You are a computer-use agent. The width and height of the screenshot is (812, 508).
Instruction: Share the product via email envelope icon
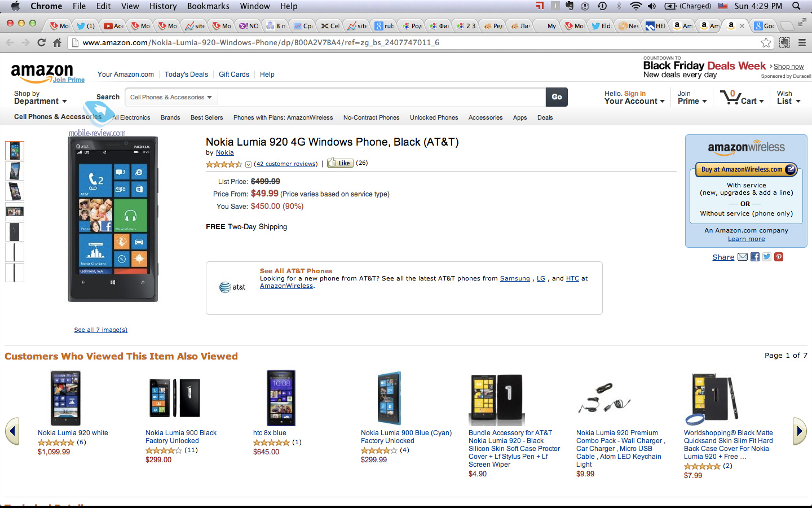point(743,257)
